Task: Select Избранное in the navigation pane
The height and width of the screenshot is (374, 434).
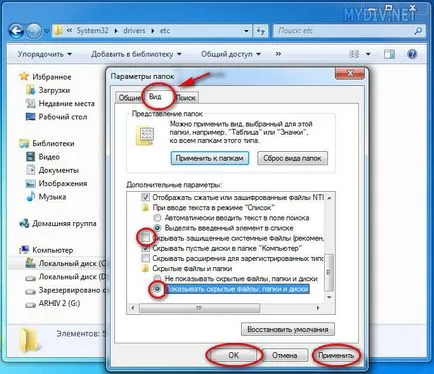Action: [45, 77]
